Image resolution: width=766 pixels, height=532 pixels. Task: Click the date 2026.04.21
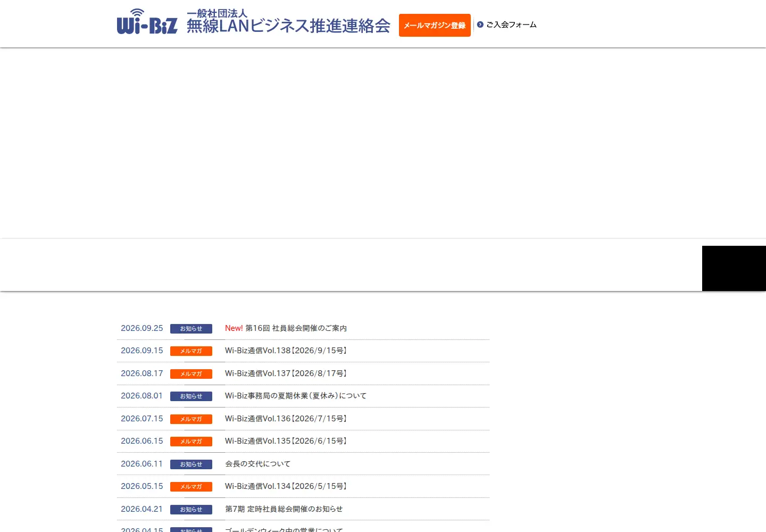(x=142, y=509)
